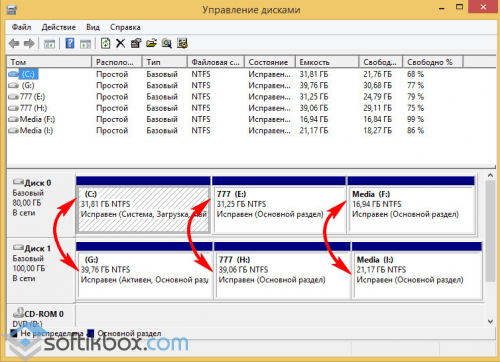Open the Файл menu
The width and height of the screenshot is (500, 362).
point(21,27)
